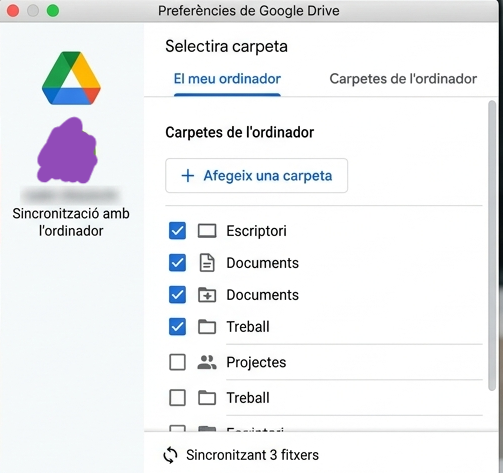Tick the empty Treball checkbox

tap(177, 398)
